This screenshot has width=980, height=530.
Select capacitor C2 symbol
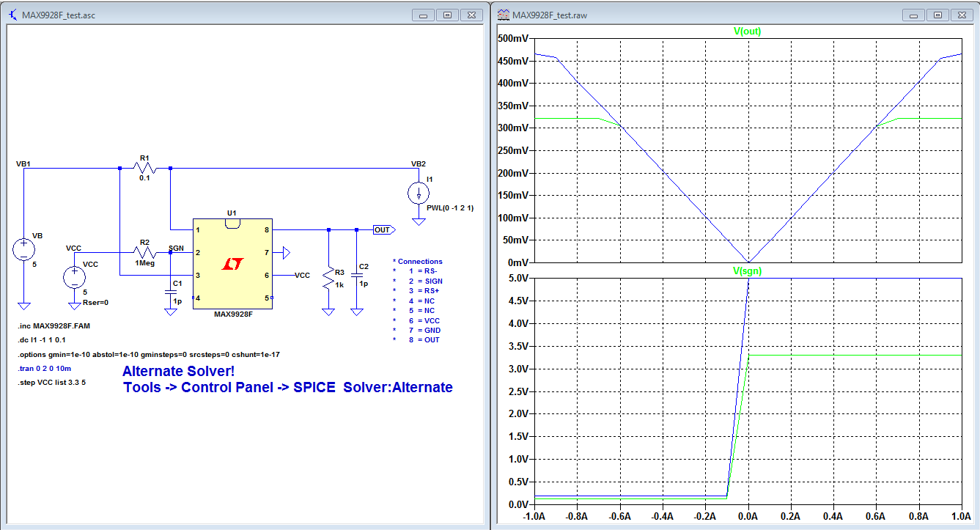click(x=356, y=275)
